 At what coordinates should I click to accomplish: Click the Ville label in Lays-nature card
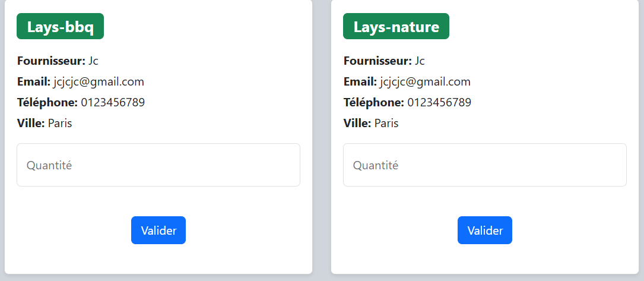pyautogui.click(x=357, y=124)
